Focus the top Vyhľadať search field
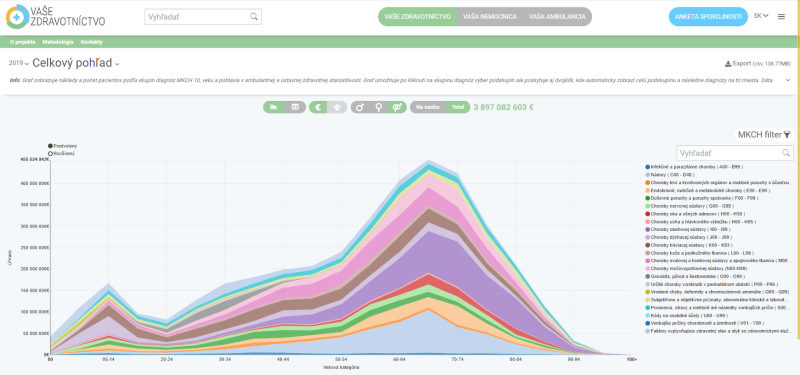This screenshot has width=800, height=375. click(203, 17)
